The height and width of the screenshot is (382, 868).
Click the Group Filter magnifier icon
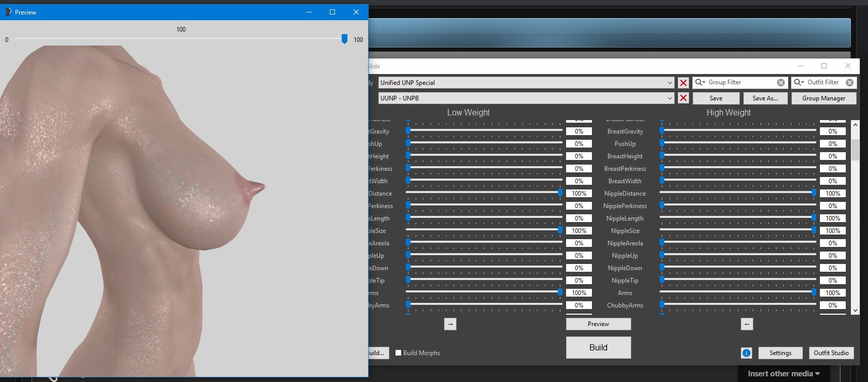tap(700, 82)
